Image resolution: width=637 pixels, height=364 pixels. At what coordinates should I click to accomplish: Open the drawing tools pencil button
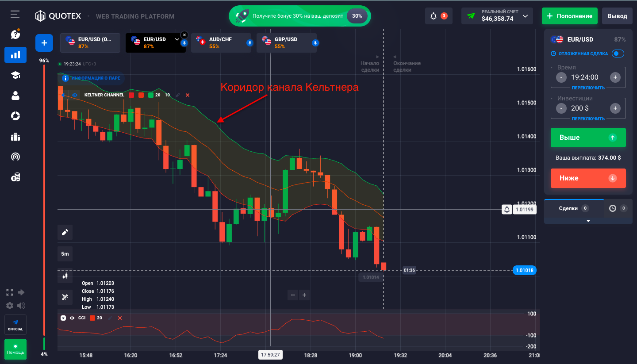(x=65, y=232)
